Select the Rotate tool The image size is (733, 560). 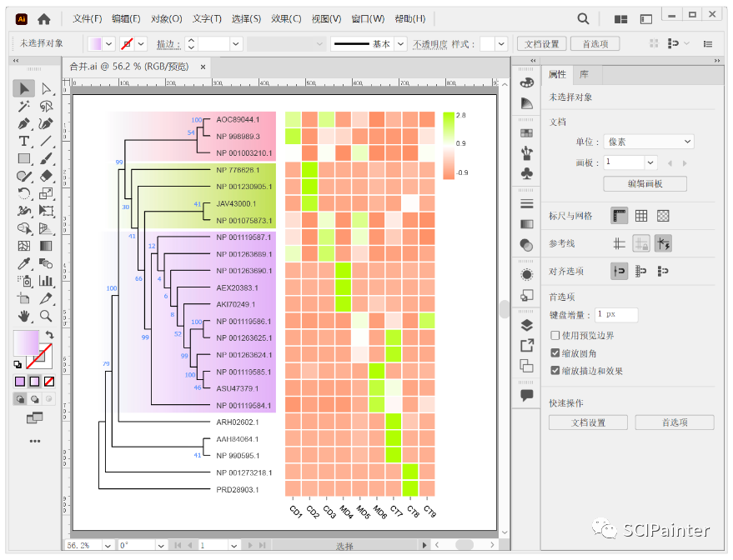click(x=24, y=193)
